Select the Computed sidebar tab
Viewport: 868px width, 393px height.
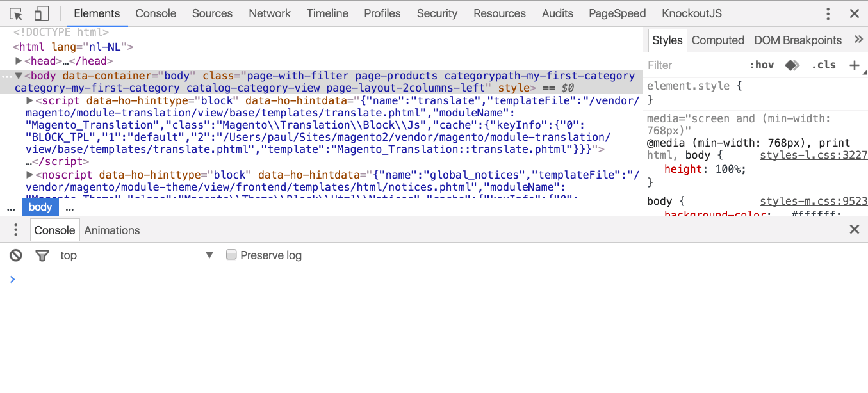[x=717, y=40]
